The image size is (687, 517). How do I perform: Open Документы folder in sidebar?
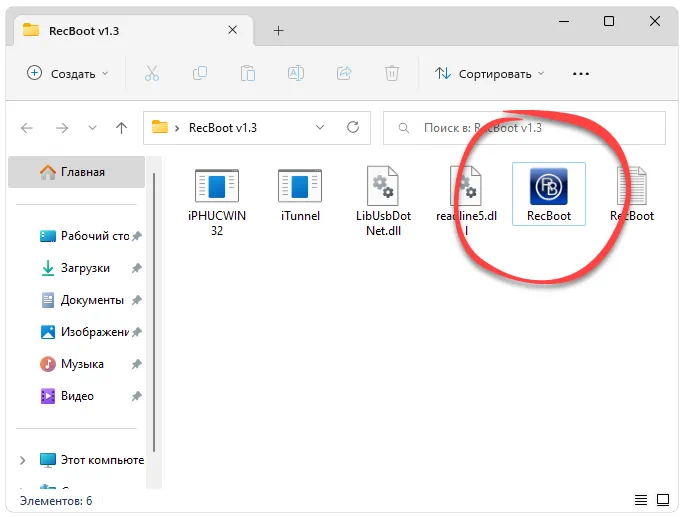tap(83, 300)
